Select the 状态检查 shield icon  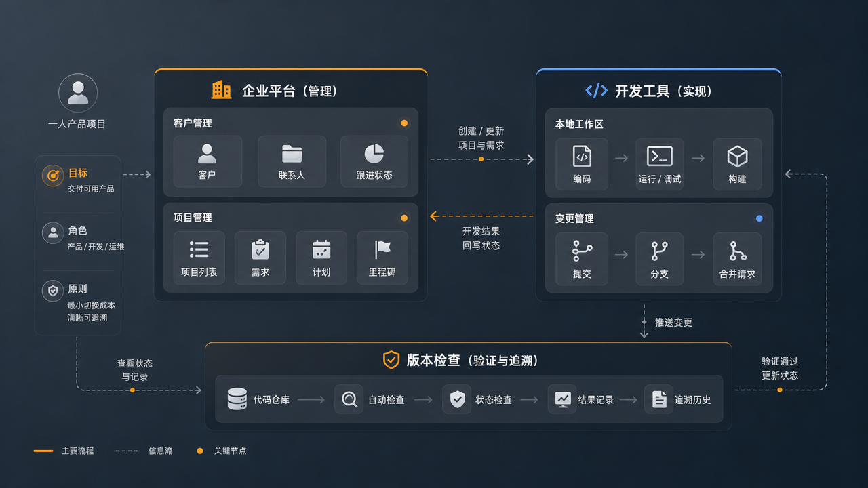pyautogui.click(x=457, y=399)
